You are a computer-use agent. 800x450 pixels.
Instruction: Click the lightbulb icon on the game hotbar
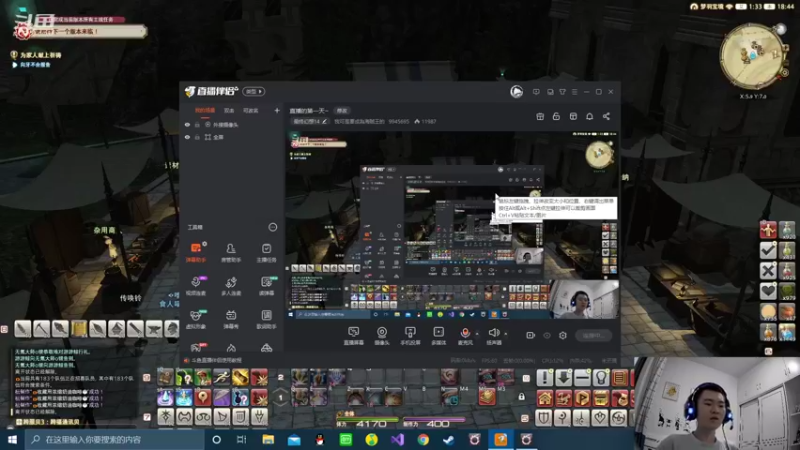[x=601, y=378]
